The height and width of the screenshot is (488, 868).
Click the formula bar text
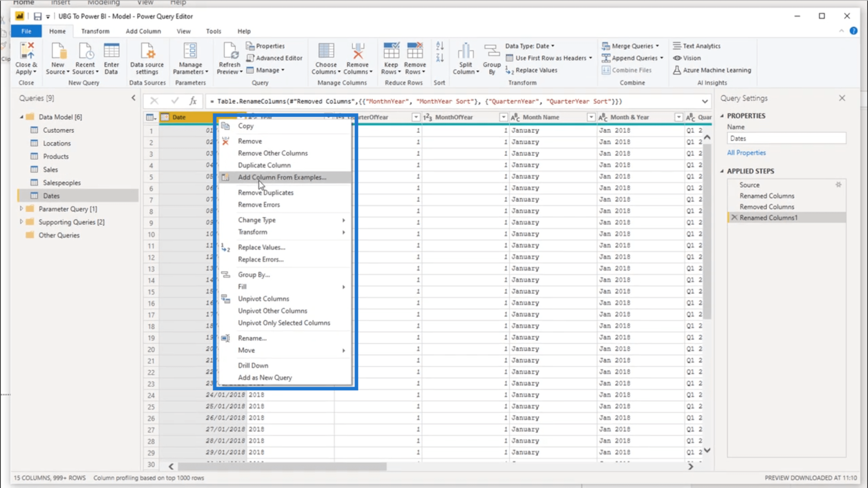point(416,101)
